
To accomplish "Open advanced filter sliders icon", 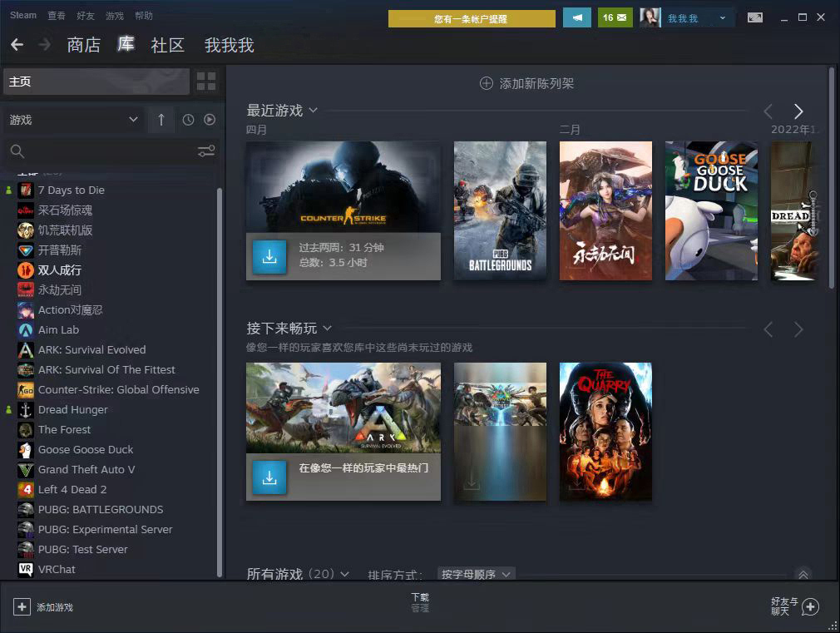I will [x=206, y=151].
